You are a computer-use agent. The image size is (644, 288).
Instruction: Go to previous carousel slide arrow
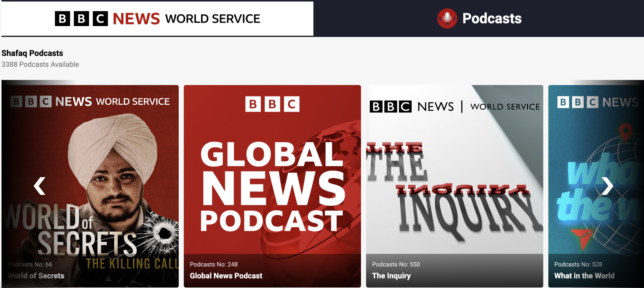(40, 186)
